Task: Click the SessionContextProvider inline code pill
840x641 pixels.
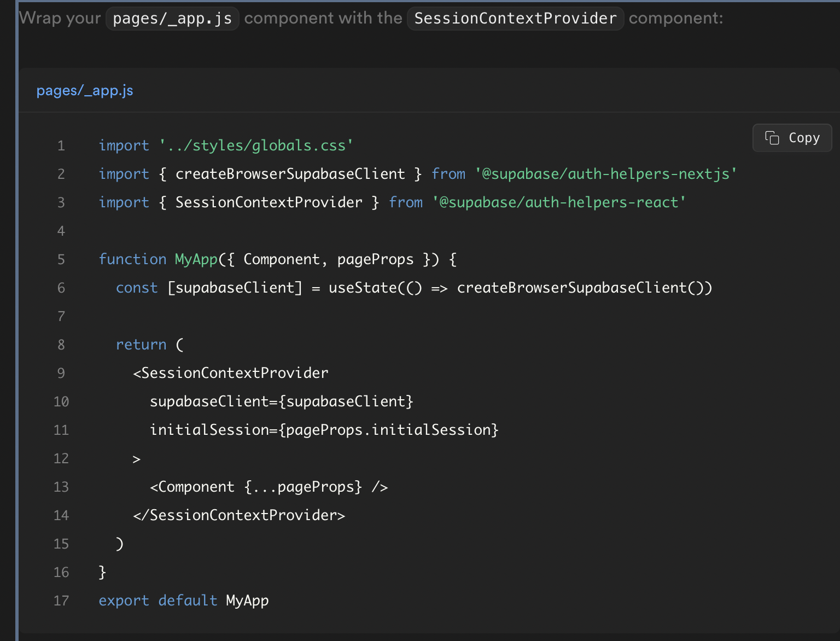Action: (x=515, y=18)
